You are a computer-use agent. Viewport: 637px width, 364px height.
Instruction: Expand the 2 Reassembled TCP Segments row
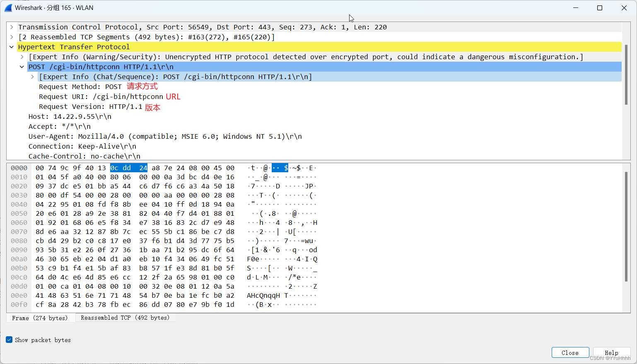[12, 37]
